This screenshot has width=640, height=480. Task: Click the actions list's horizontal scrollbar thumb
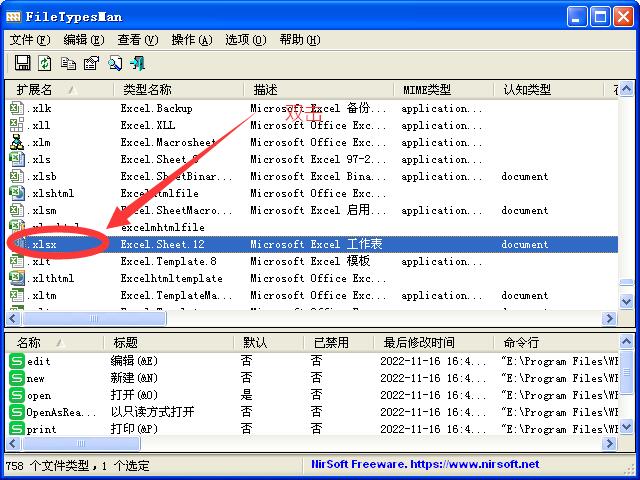click(81, 443)
